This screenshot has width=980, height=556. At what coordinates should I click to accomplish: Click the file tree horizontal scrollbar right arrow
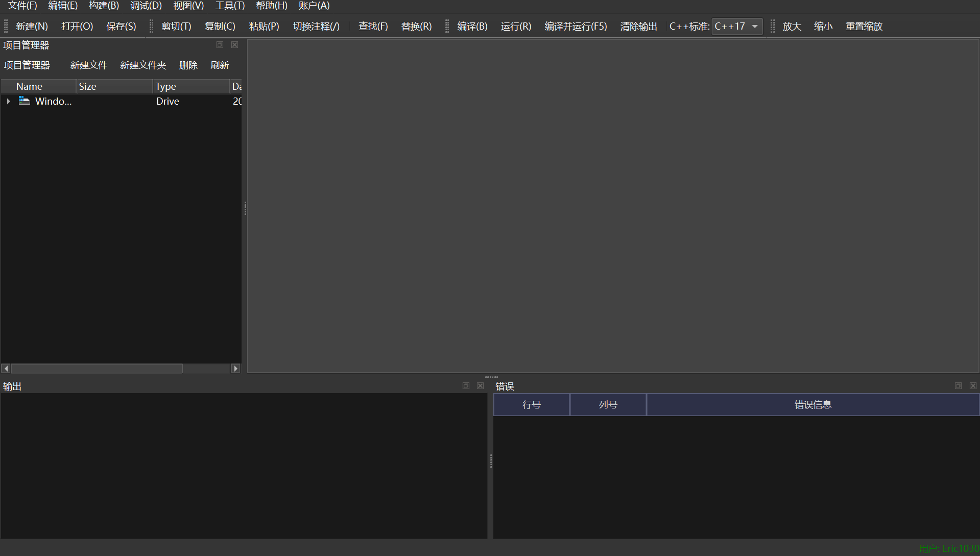pyautogui.click(x=235, y=369)
